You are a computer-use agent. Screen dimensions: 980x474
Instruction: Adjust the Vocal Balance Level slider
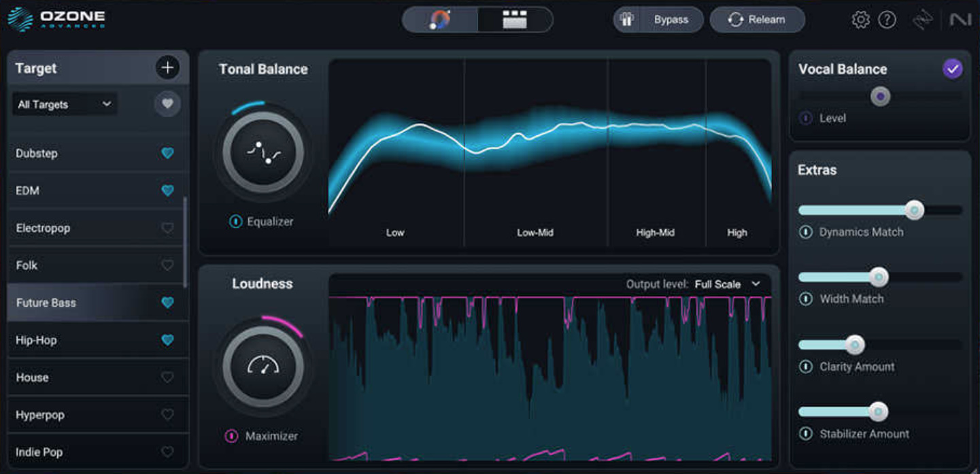point(880,97)
